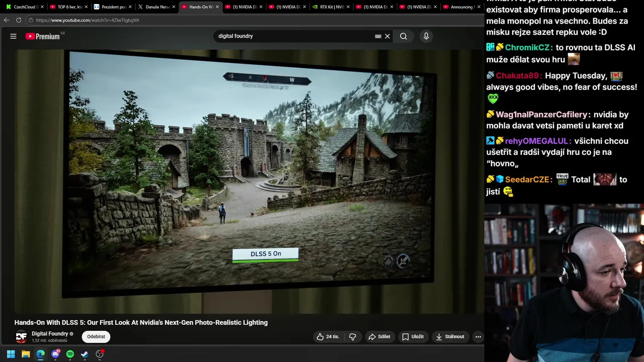Close the Danuše Nerudová tab
The image size is (644, 362).
[x=174, y=7]
